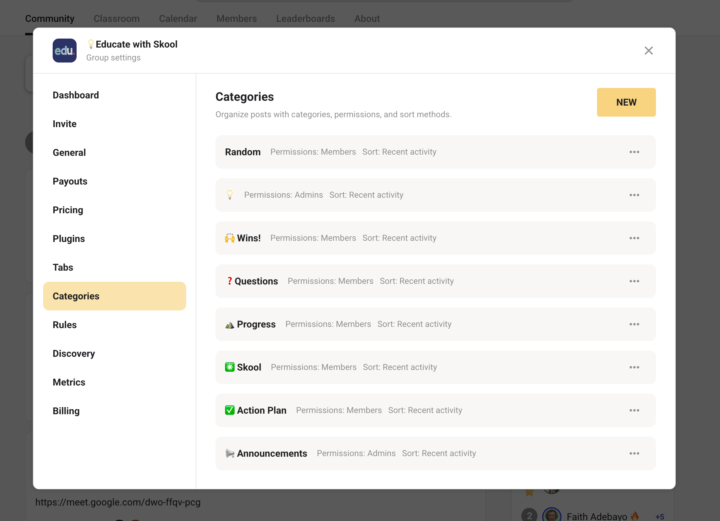
Task: Click the Action Plan category name
Action: (x=262, y=410)
